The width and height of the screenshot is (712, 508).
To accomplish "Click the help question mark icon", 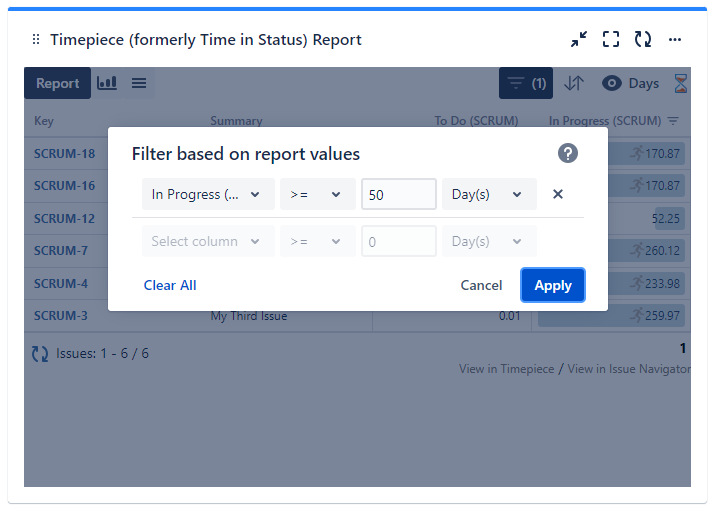I will coord(568,153).
